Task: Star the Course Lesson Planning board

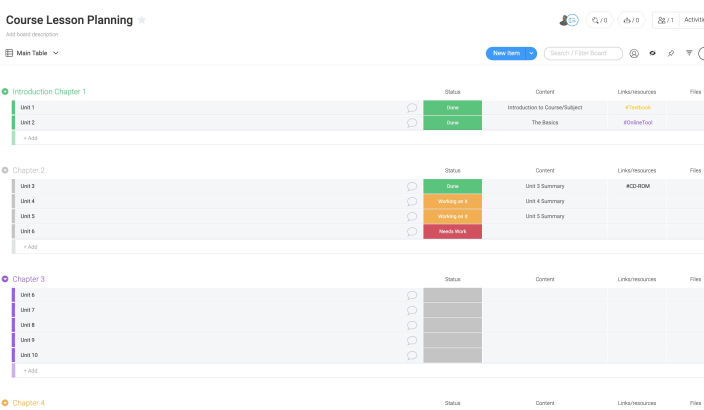Action: tap(142, 20)
